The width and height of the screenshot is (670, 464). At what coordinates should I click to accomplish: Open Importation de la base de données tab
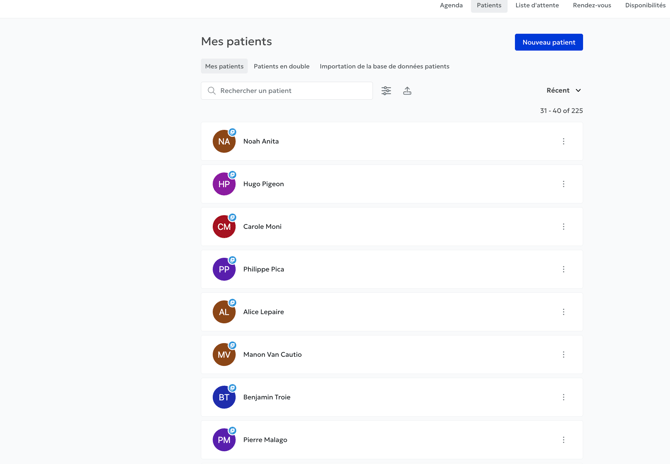pos(384,67)
